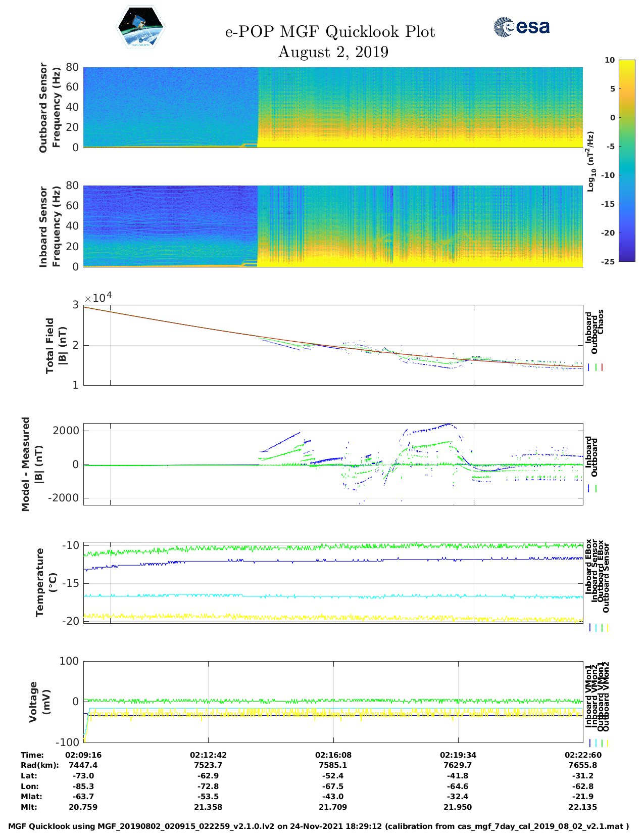
Task: Click the Inboard Sensor spectrogram panel
Action: pyautogui.click(x=333, y=226)
